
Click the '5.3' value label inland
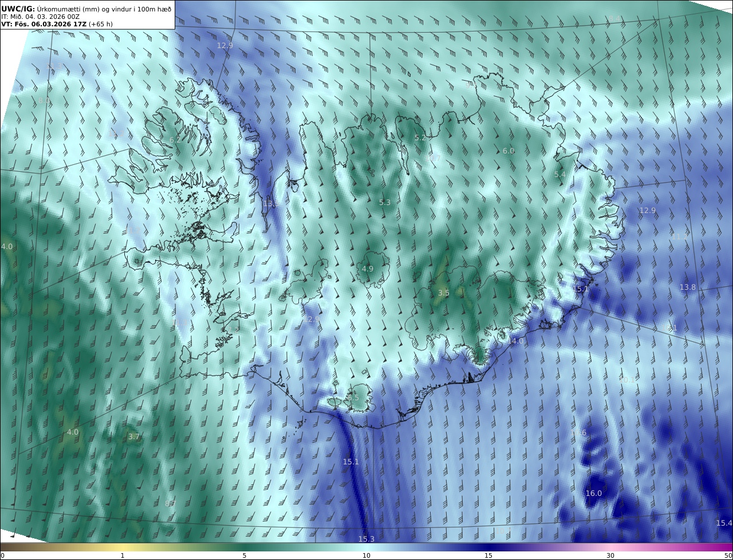point(385,203)
